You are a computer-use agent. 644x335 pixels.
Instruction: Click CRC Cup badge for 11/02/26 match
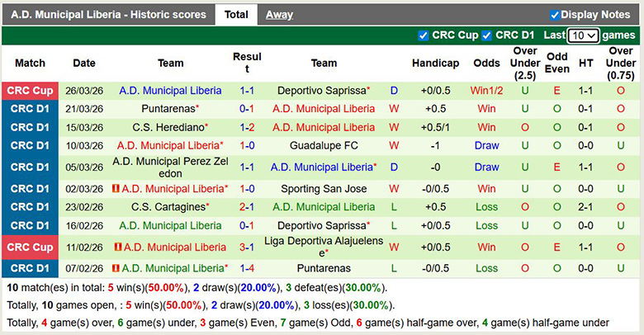pos(31,247)
